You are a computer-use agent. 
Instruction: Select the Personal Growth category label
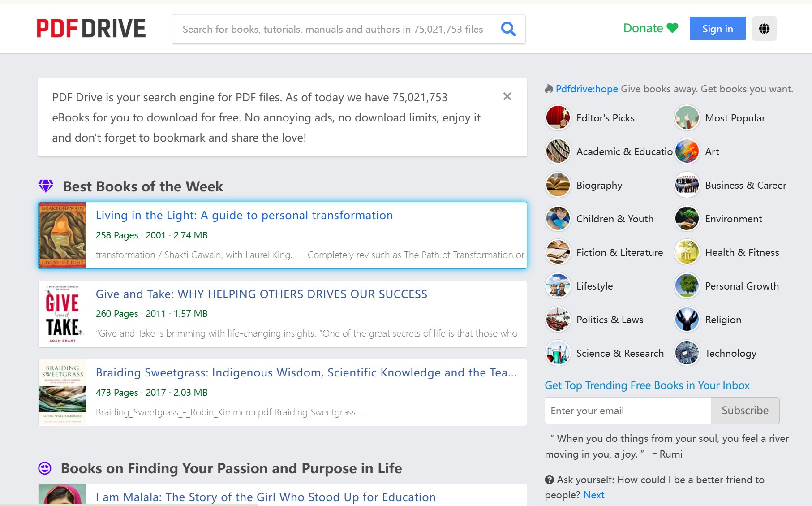point(742,286)
